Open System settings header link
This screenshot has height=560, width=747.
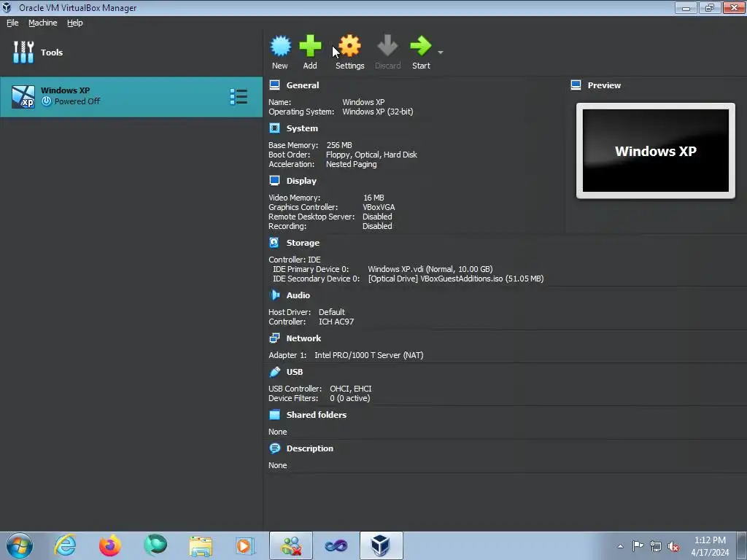tap(302, 128)
